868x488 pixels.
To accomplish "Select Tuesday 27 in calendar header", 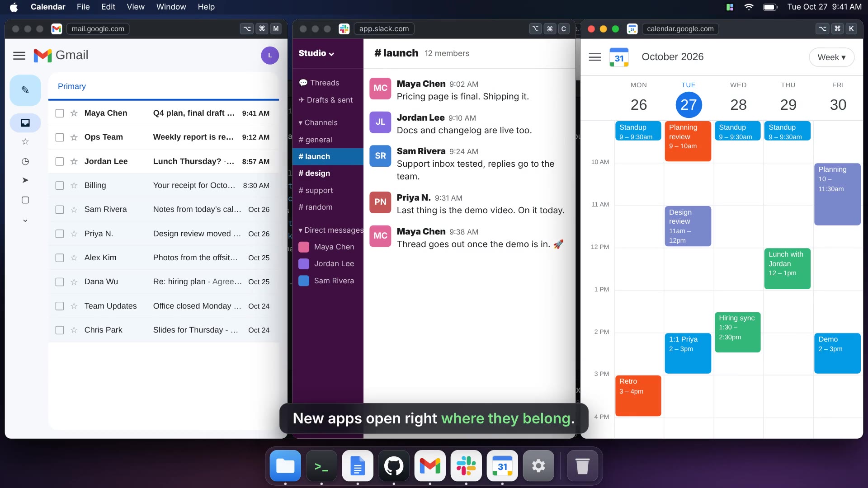I will (689, 105).
